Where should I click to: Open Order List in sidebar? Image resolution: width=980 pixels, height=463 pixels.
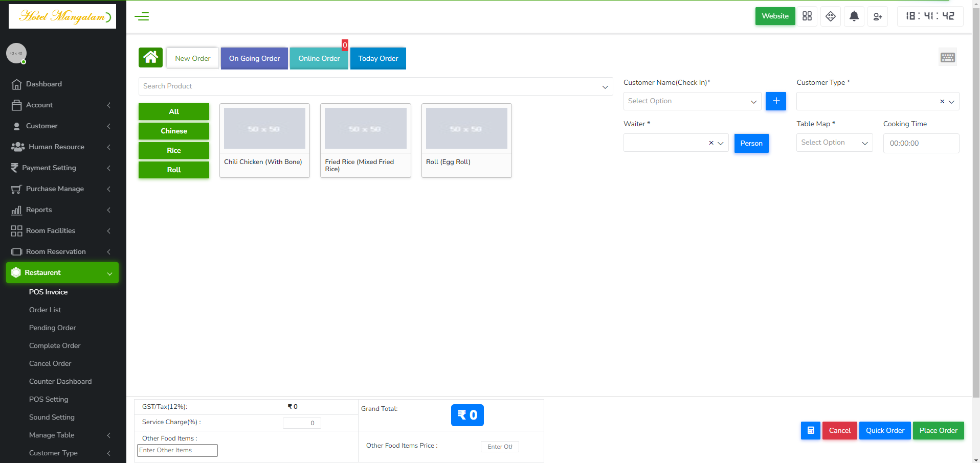pos(45,310)
